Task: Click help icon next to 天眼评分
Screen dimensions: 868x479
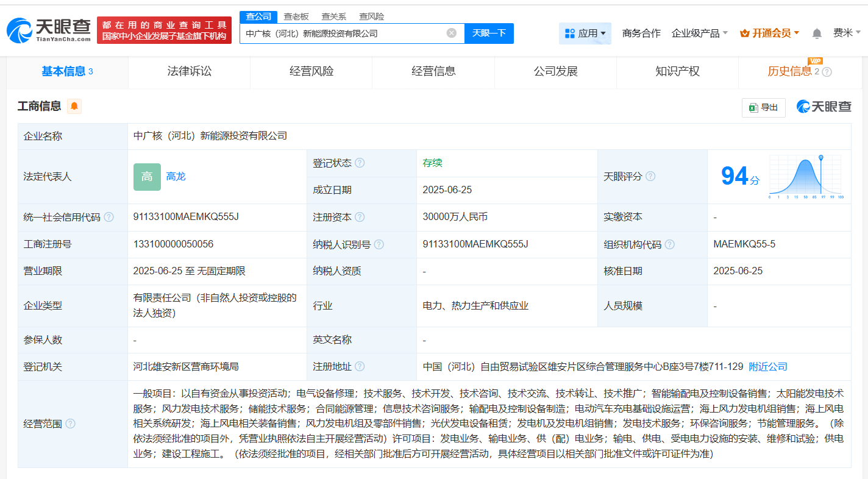Action: [x=650, y=177]
